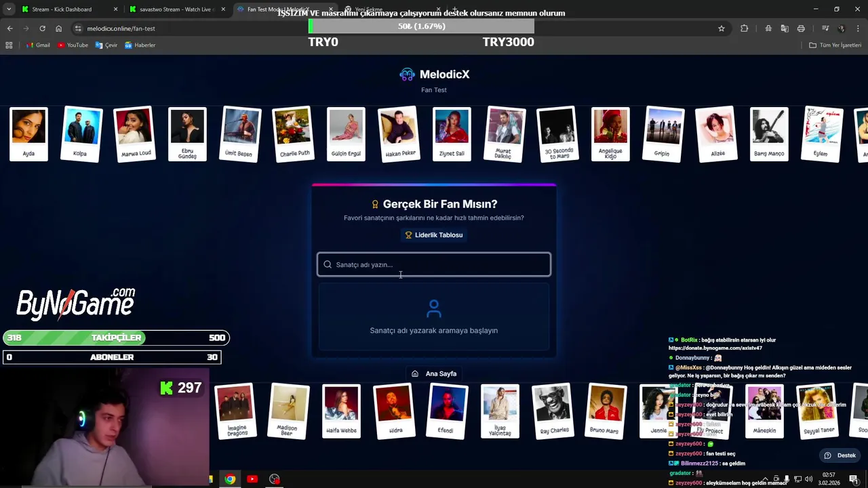Select the Gülçin Ergül artist card

click(346, 134)
